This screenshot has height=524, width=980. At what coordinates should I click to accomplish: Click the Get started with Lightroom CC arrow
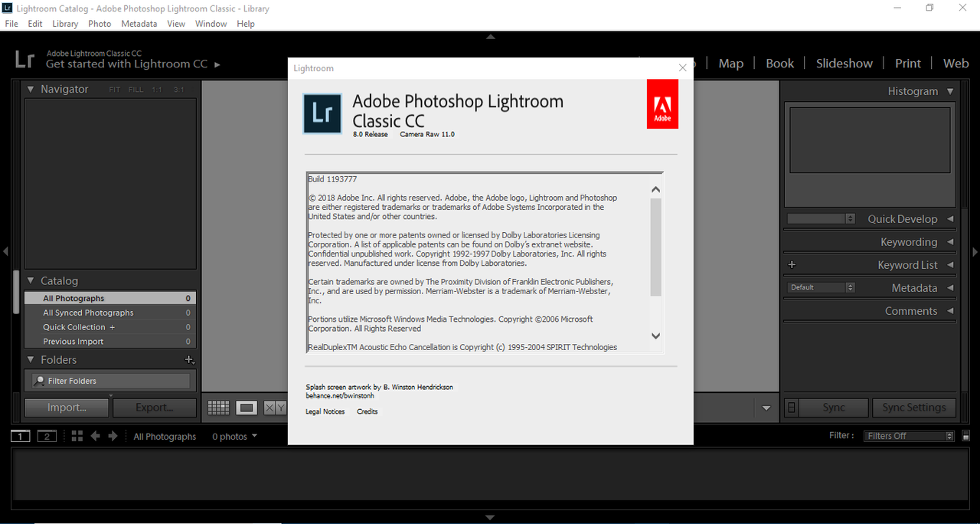point(217,64)
